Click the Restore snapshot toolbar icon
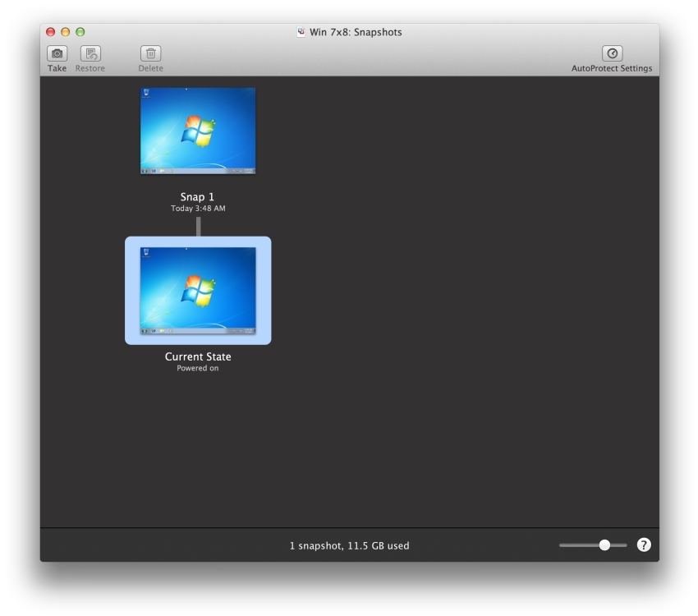698x616 pixels. 90,53
